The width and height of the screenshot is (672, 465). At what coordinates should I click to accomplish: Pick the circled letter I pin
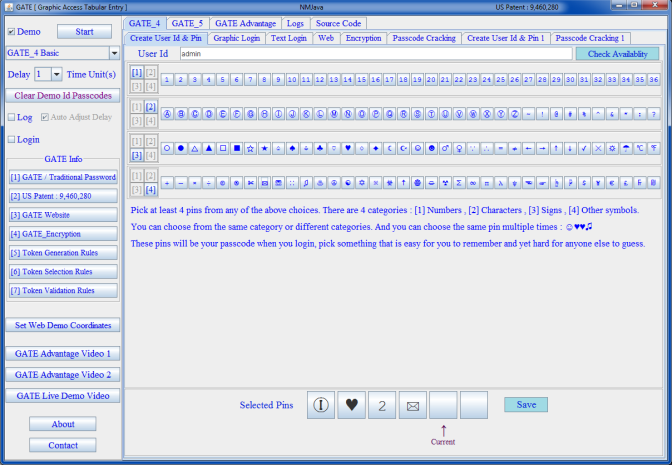[x=278, y=114]
